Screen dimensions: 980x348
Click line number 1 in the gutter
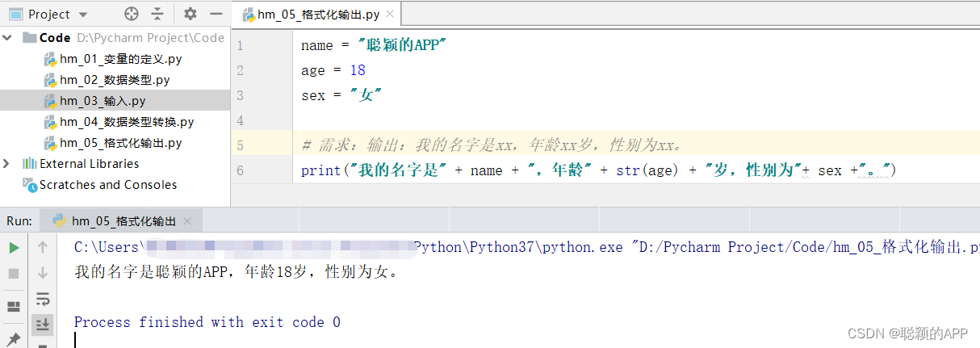tap(240, 45)
